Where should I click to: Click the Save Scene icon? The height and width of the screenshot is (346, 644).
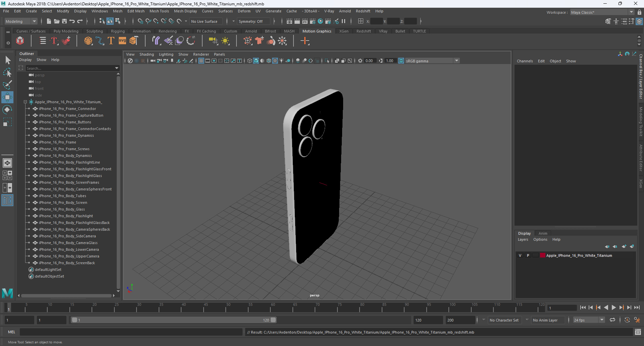(x=64, y=21)
